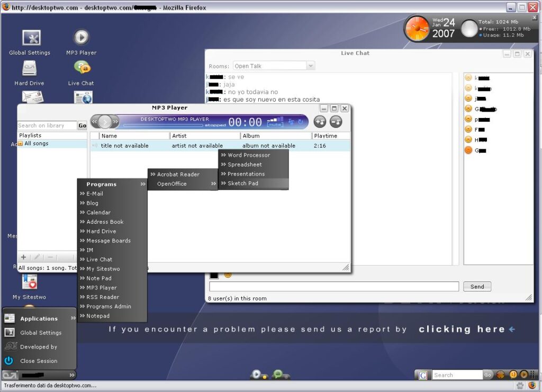The image size is (542, 392).
Task: Click the add song icon in MP3 Player
Action: 320,122
